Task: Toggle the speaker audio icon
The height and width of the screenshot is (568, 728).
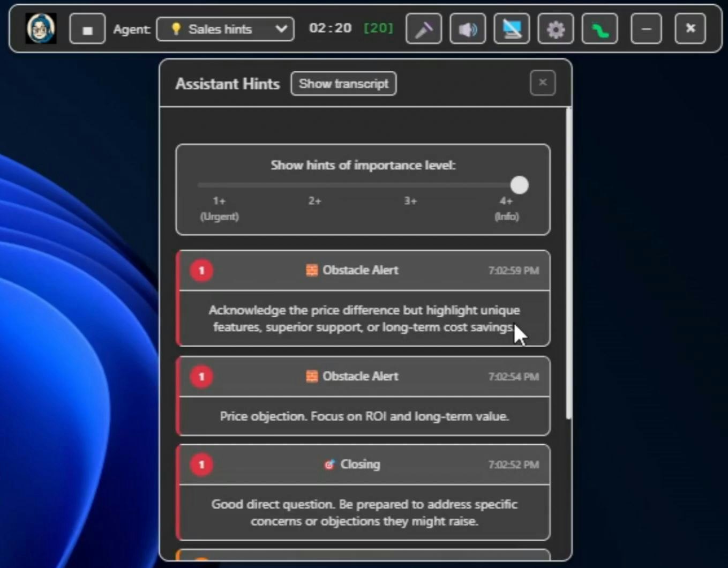Action: point(468,29)
